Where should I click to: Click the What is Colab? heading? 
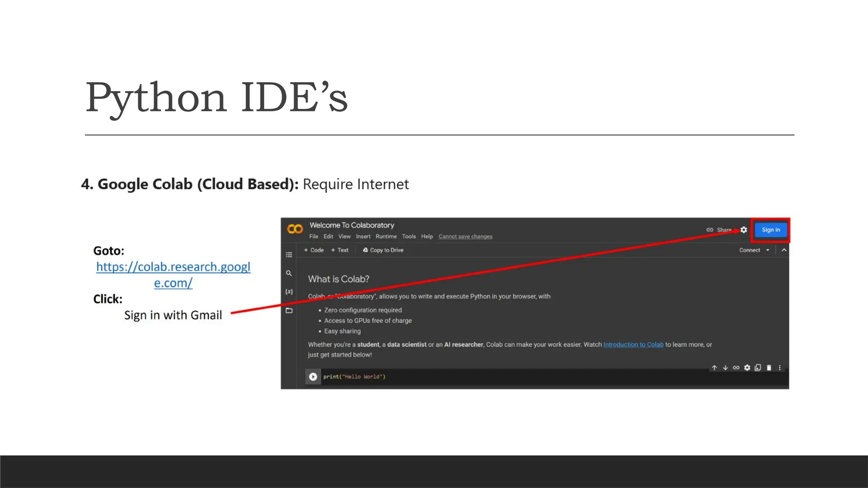click(339, 279)
